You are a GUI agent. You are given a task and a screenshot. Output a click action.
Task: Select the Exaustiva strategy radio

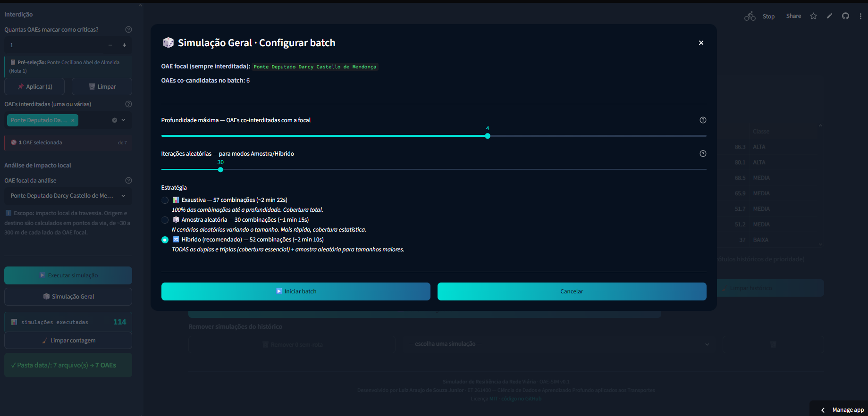tap(165, 200)
